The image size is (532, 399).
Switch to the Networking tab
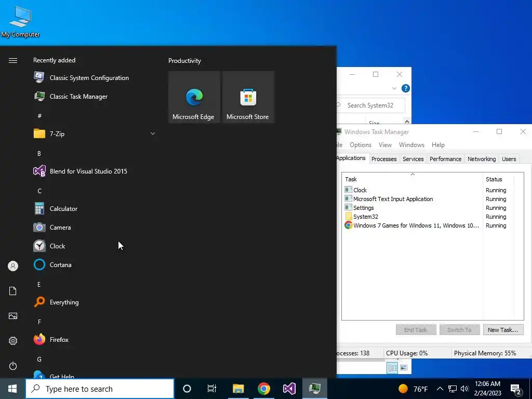click(482, 159)
